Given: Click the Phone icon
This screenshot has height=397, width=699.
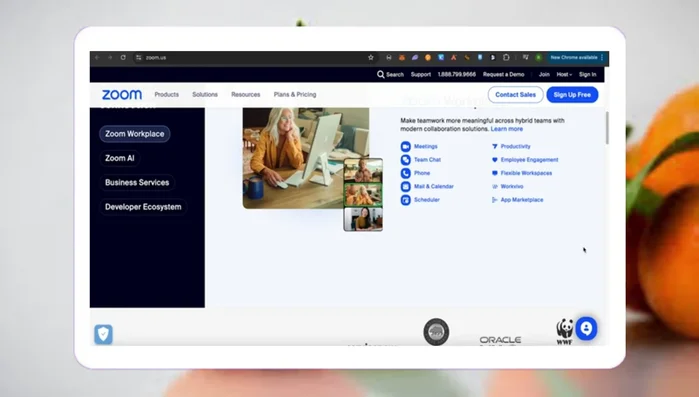Looking at the screenshot, I should tap(405, 173).
